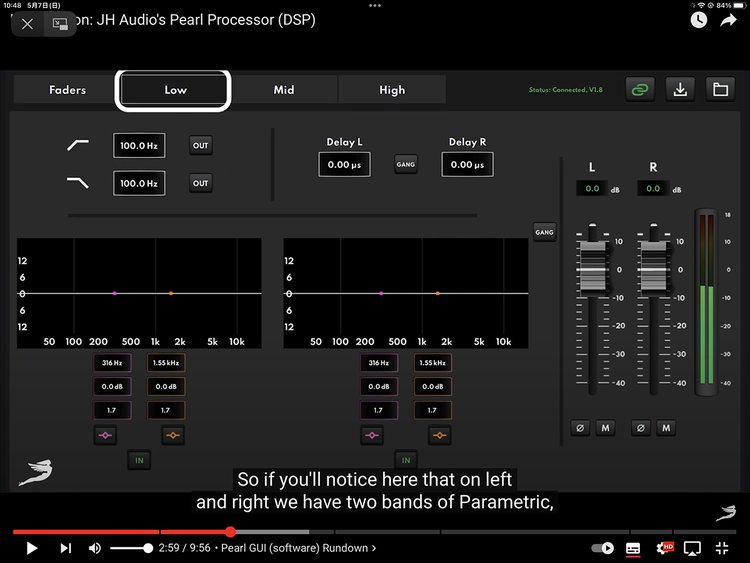Click the download preset icon
This screenshot has width=750, height=563.
(680, 89)
